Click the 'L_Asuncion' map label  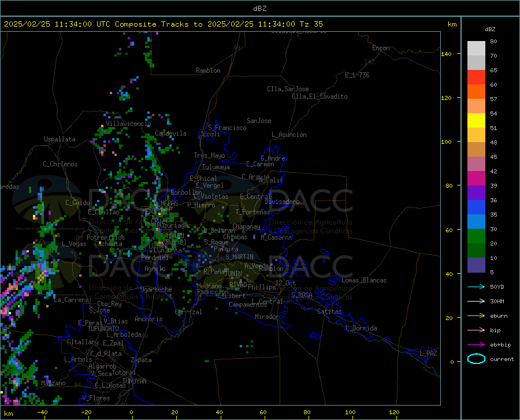(289, 135)
